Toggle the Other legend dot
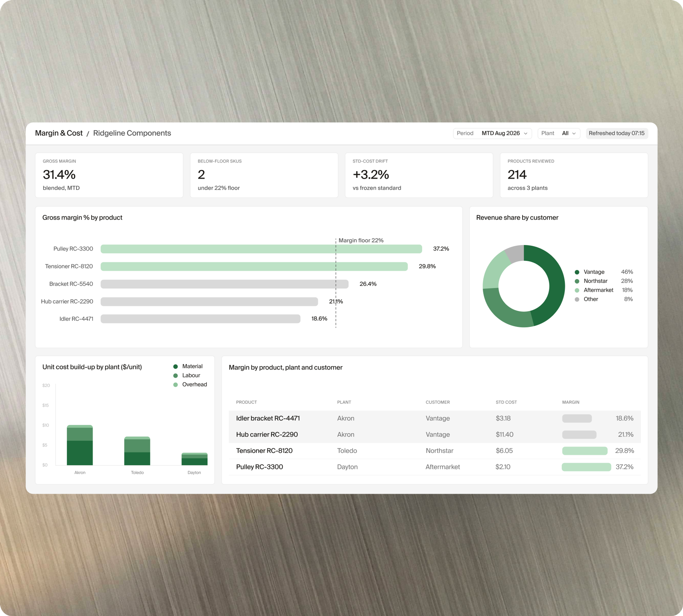The height and width of the screenshot is (616, 683). click(x=577, y=300)
